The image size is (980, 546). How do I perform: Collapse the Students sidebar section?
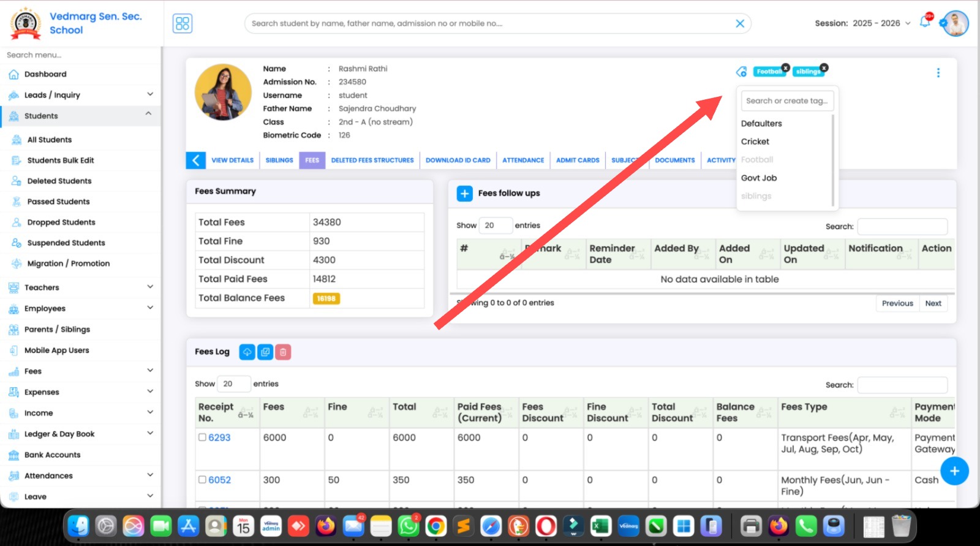coord(148,115)
